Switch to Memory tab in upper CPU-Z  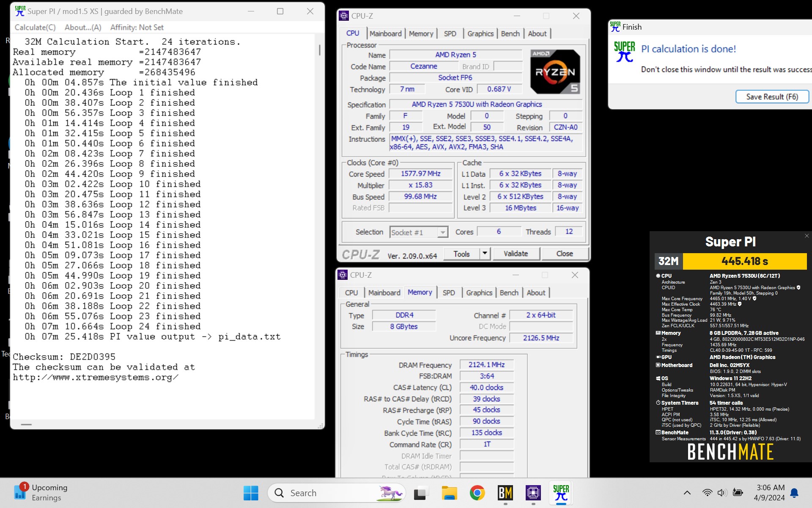[421, 34]
